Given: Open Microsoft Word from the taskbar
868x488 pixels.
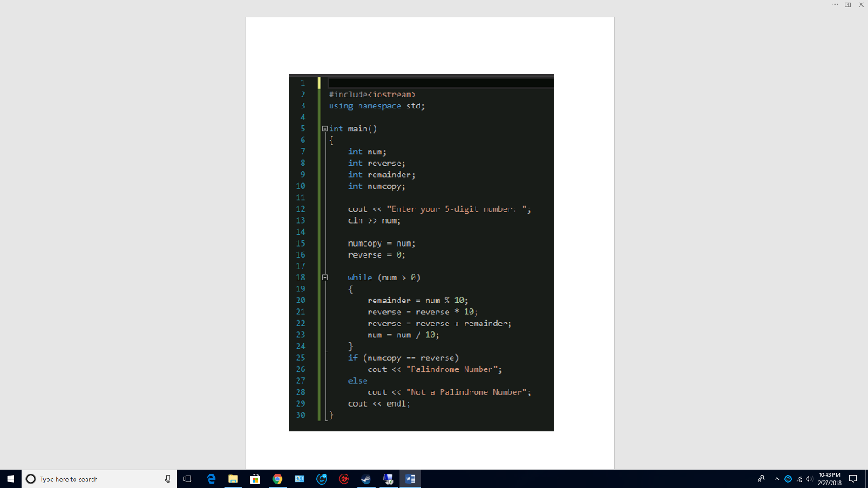Looking at the screenshot, I should tap(412, 479).
